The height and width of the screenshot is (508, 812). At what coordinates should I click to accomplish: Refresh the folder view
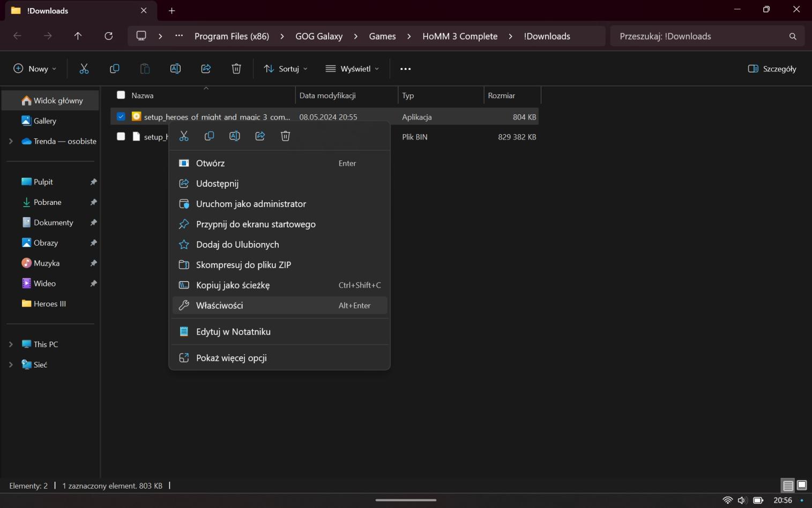pos(108,36)
